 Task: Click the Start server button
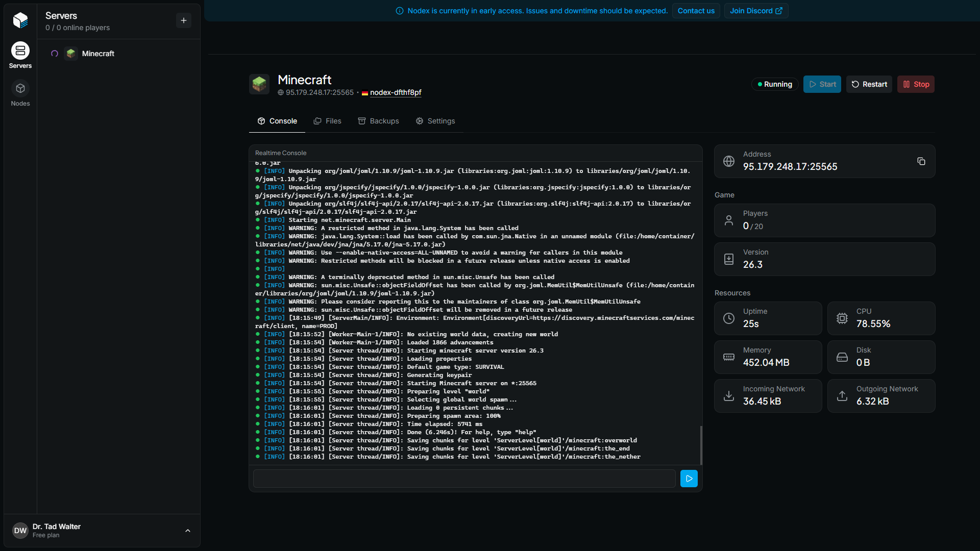pos(822,84)
